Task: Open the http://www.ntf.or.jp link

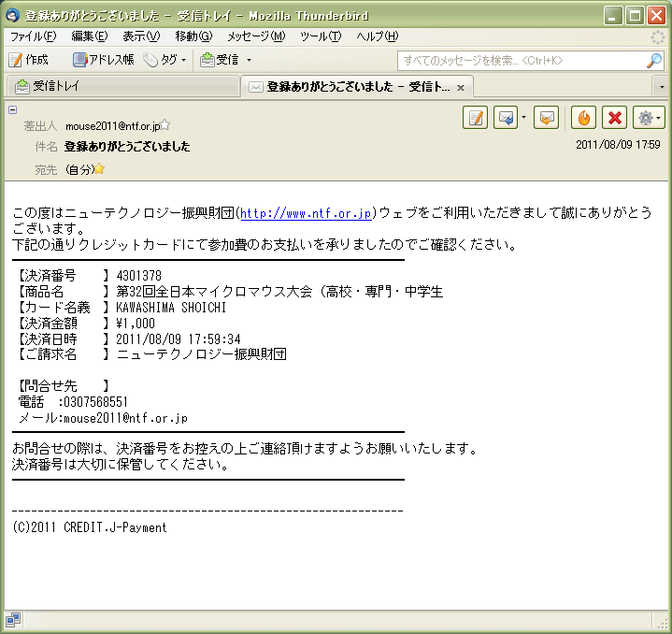Action: click(306, 213)
